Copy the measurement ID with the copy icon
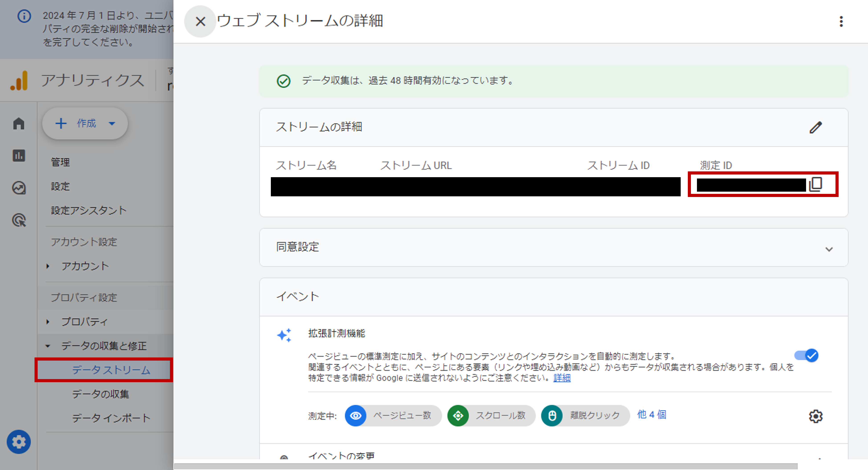The image size is (868, 470). [815, 185]
